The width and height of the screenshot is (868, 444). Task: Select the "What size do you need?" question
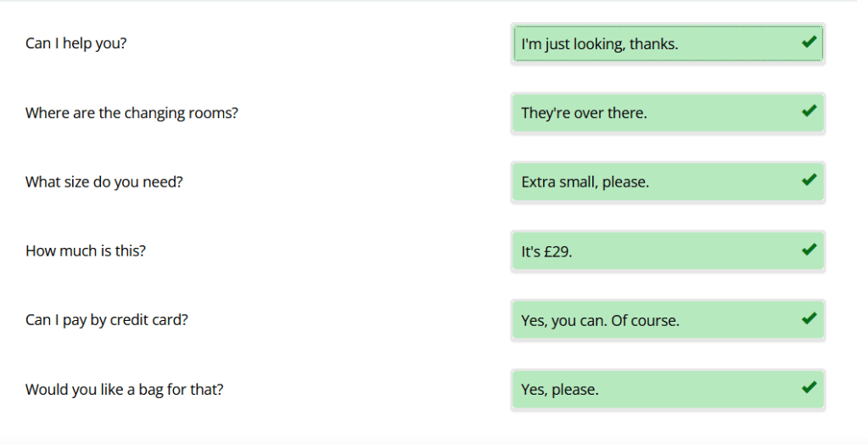coord(104,182)
